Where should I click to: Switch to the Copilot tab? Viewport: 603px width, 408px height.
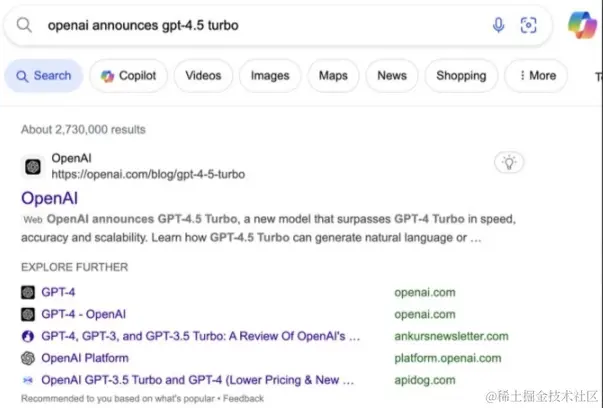128,76
